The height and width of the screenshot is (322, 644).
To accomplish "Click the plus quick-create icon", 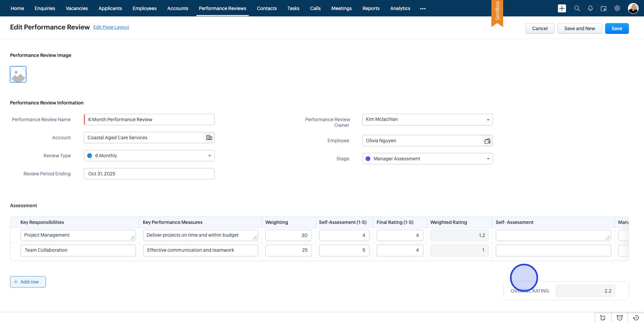I will pyautogui.click(x=562, y=8).
